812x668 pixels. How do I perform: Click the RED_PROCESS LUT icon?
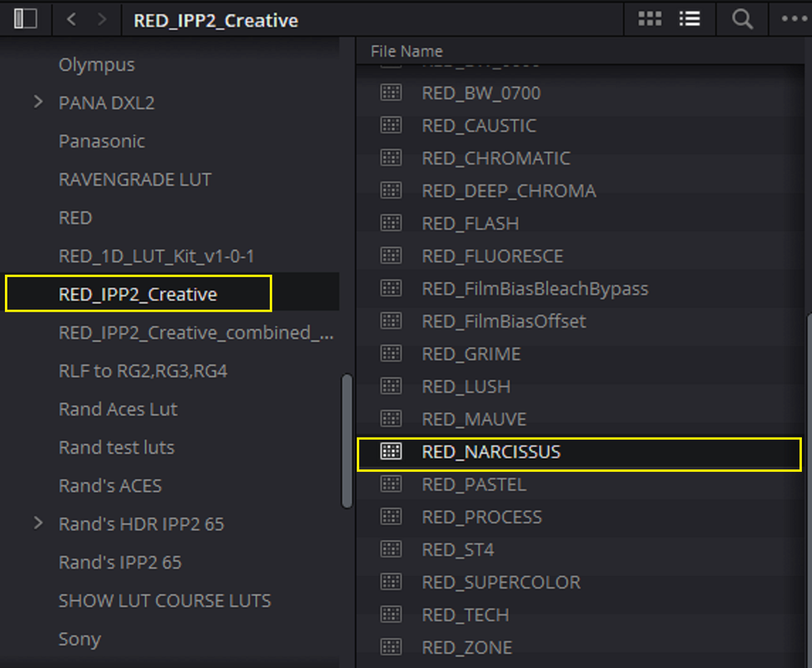pyautogui.click(x=391, y=516)
